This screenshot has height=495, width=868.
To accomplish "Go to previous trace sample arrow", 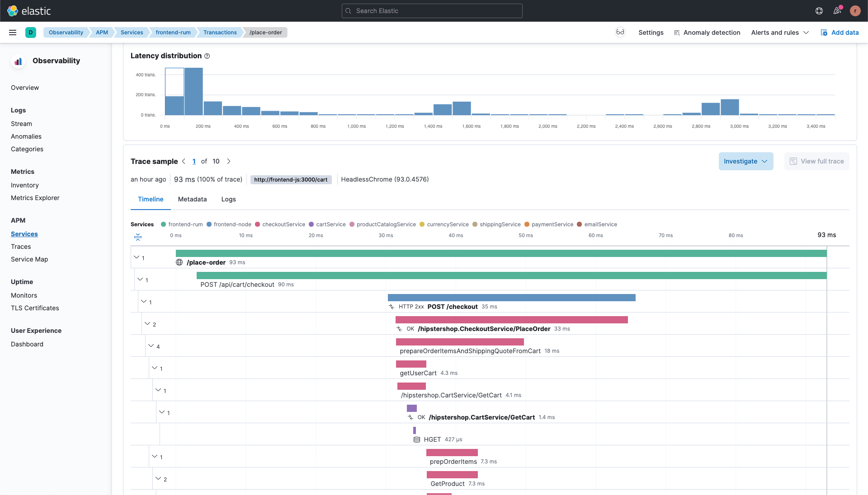I will [x=184, y=161].
